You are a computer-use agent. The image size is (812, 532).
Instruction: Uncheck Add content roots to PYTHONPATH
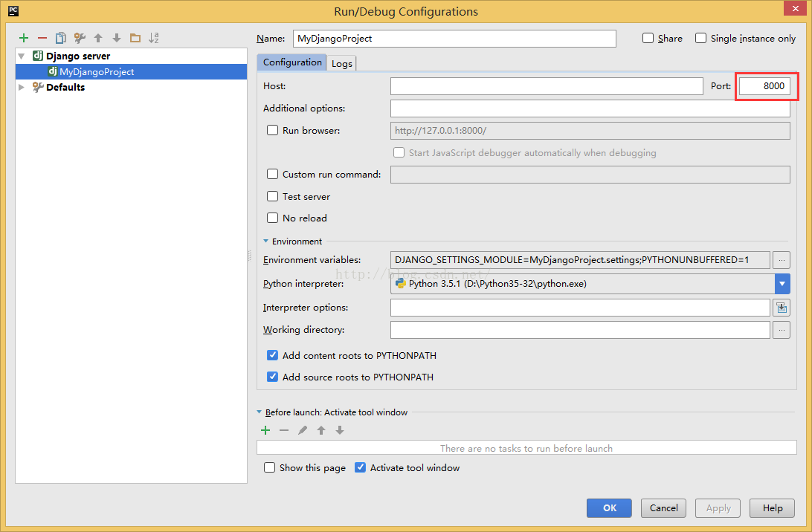pos(272,355)
